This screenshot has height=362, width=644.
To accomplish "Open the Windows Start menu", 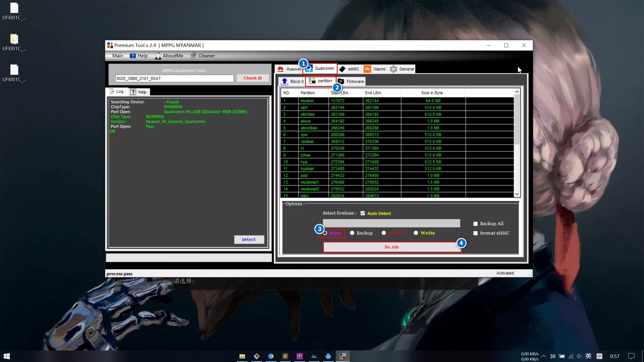I will (x=7, y=356).
